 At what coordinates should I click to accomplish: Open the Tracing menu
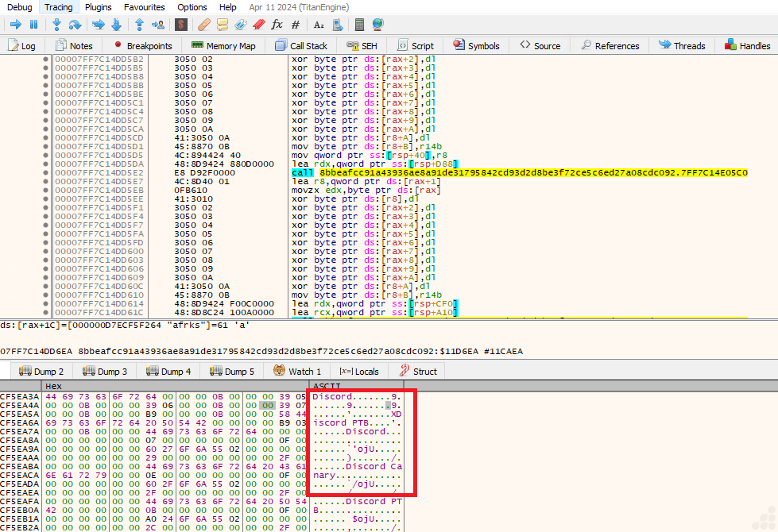pos(58,7)
